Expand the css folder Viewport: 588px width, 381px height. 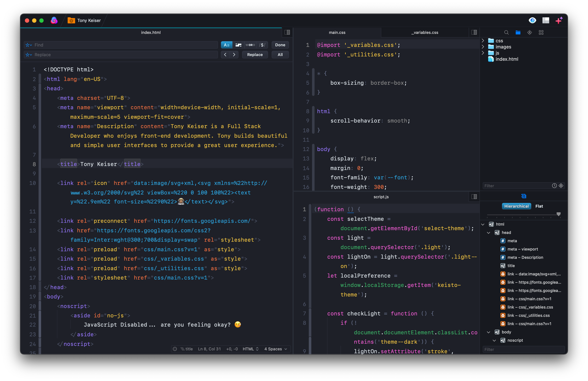(483, 41)
